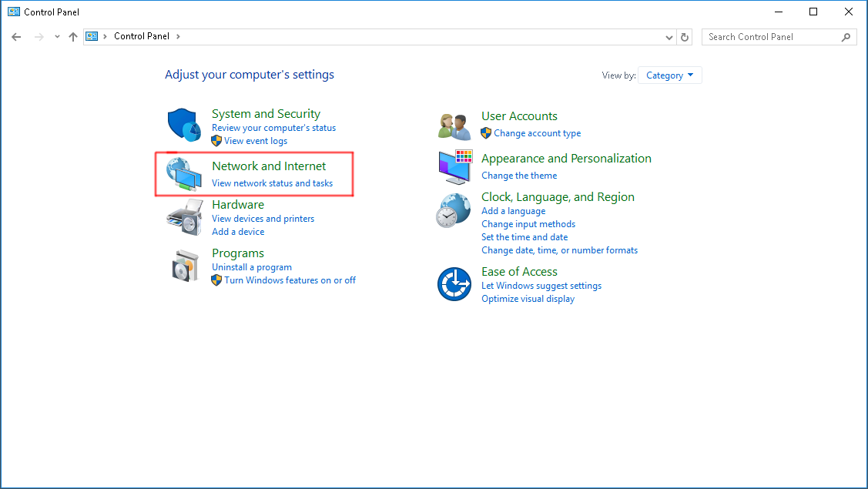Click the Hardware printer icon

pos(183,218)
